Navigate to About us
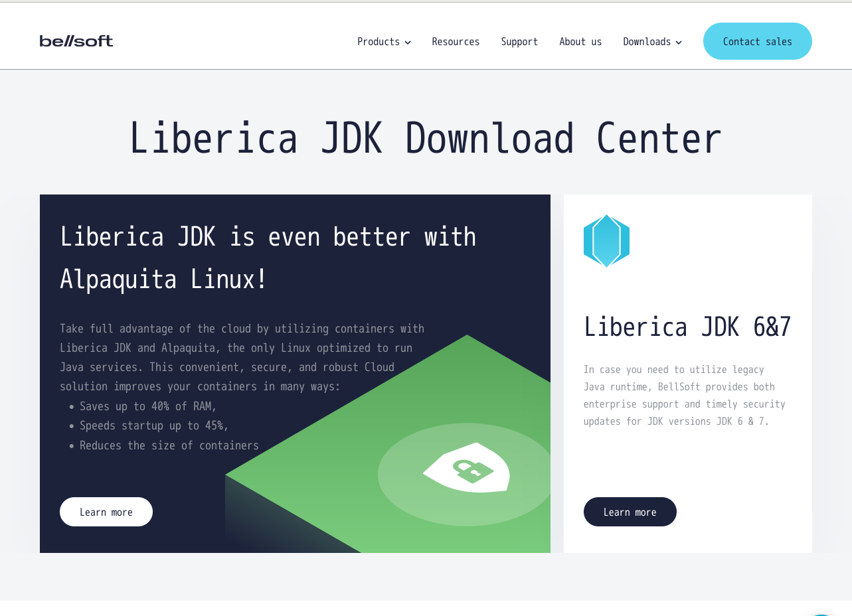Screen dimensions: 852x616 coord(580,42)
